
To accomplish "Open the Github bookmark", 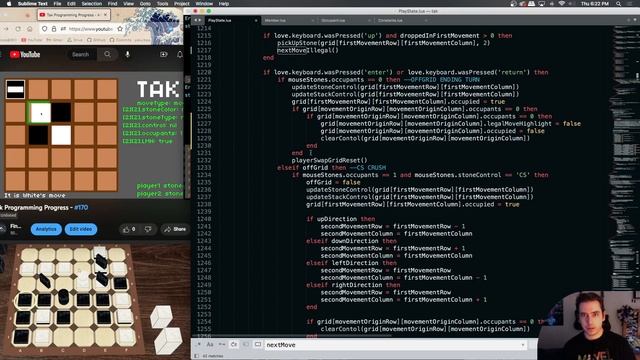I will (x=96, y=40).
